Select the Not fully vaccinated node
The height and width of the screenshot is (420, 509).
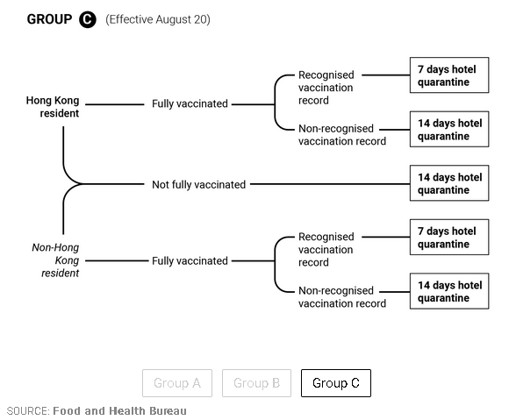pyautogui.click(x=198, y=184)
